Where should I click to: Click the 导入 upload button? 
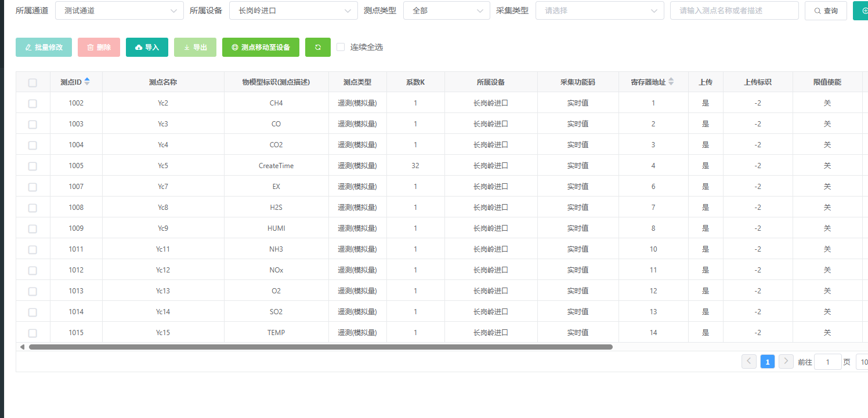coord(147,48)
